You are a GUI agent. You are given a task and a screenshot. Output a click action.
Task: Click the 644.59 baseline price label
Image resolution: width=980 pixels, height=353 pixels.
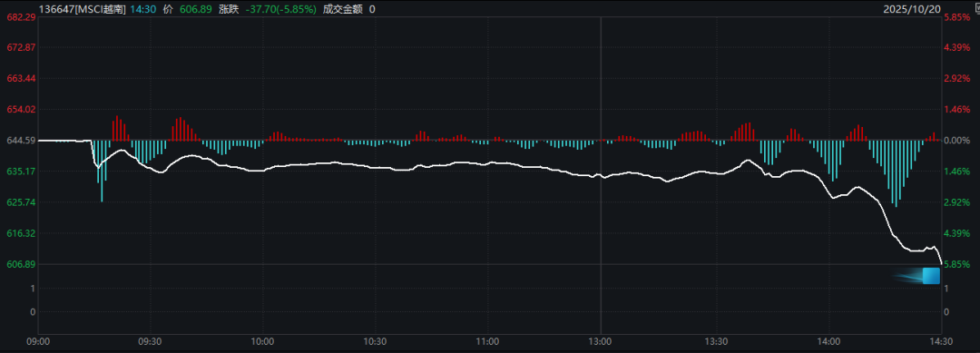(x=21, y=141)
